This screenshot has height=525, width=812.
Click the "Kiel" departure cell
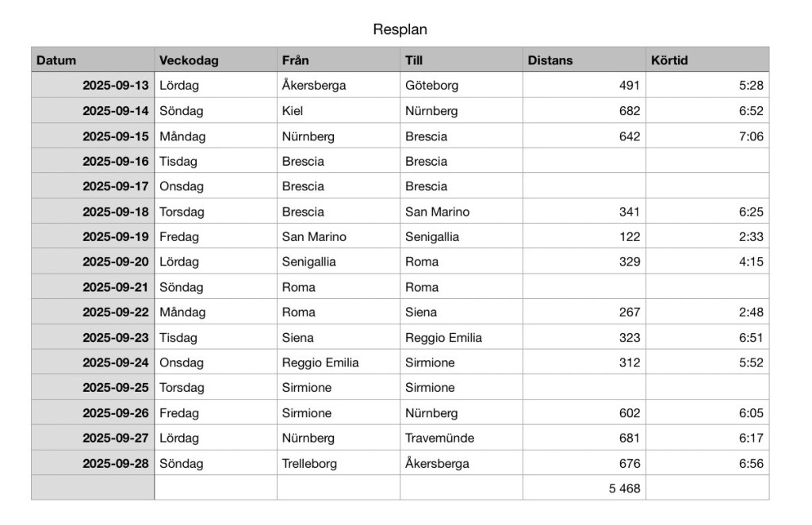(293, 110)
